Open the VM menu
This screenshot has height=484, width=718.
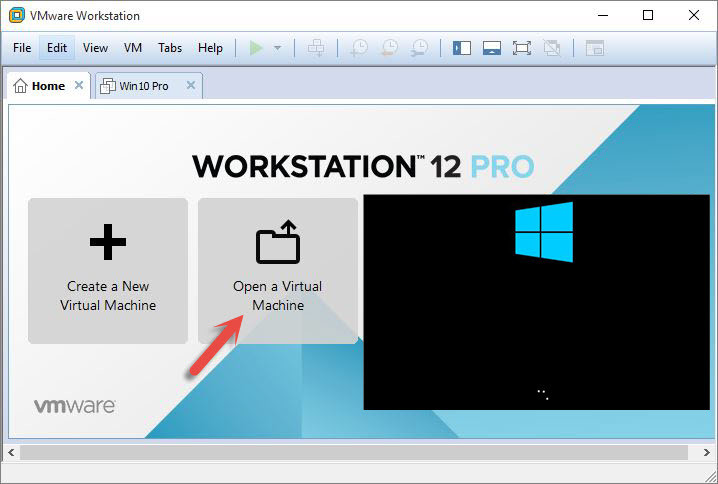[x=133, y=48]
